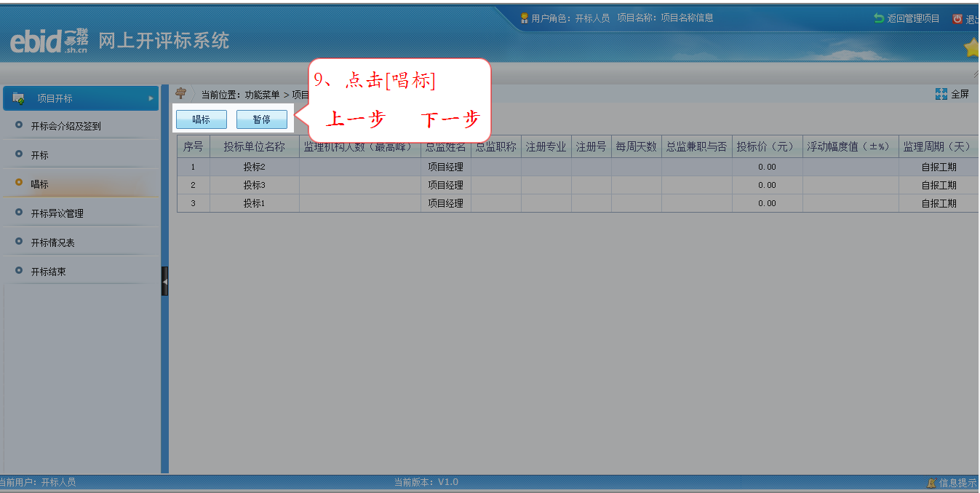Screen dimensions: 980x493
Task: Open 开标异议管理 in the sidebar
Action: pyautogui.click(x=57, y=213)
